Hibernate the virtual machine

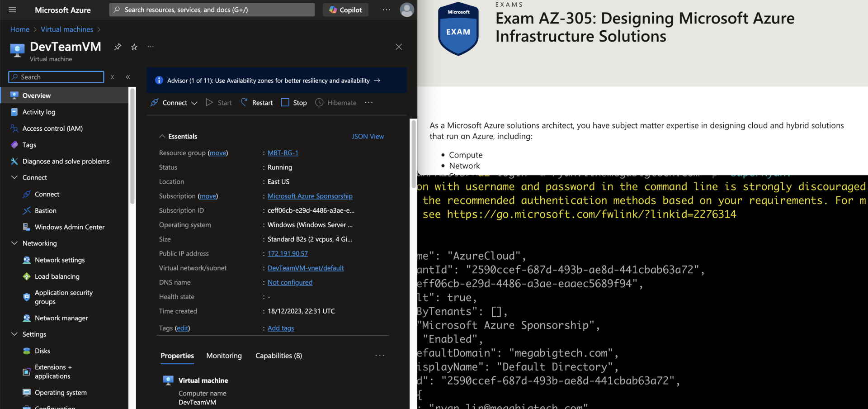336,103
